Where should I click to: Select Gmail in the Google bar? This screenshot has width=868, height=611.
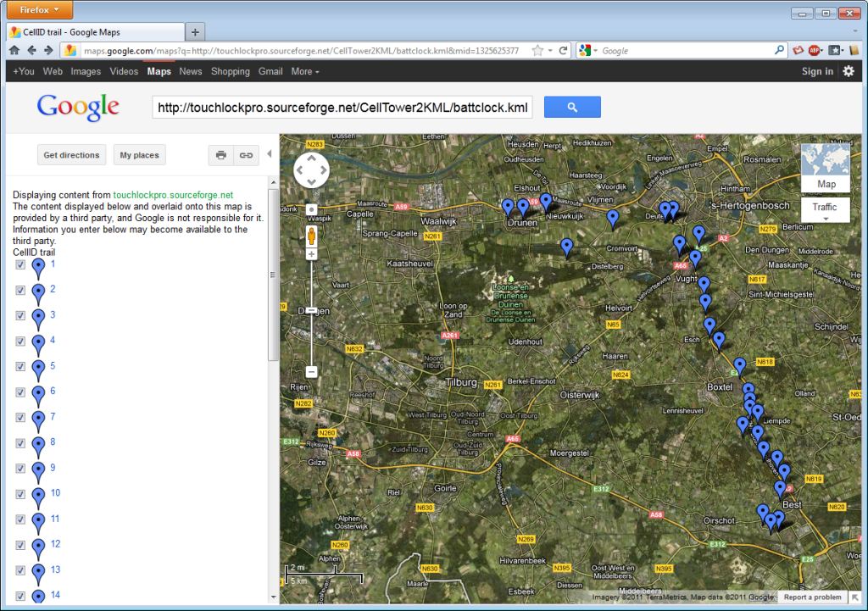270,71
